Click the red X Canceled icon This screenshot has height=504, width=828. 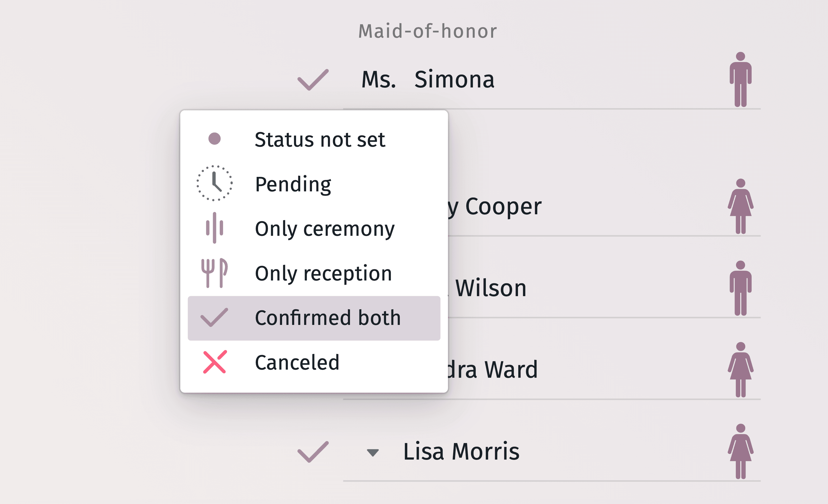pyautogui.click(x=215, y=362)
